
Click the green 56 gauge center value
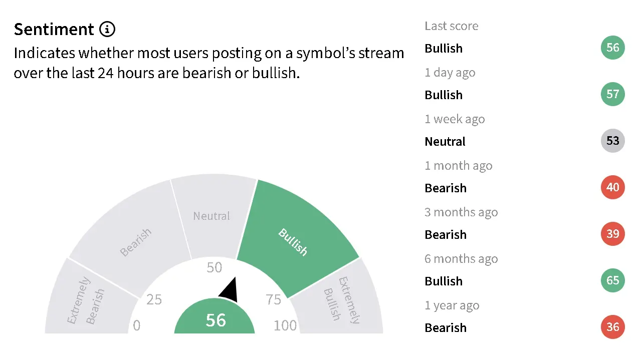point(216,320)
